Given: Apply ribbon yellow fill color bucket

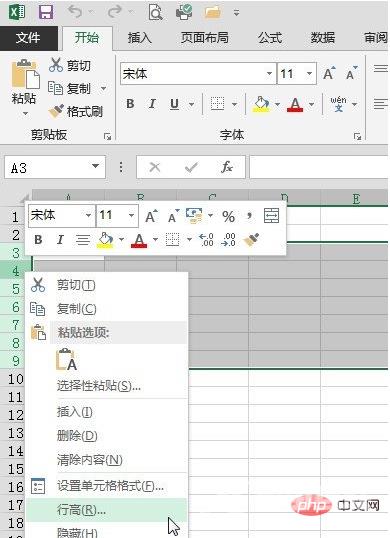Looking at the screenshot, I should (x=262, y=104).
